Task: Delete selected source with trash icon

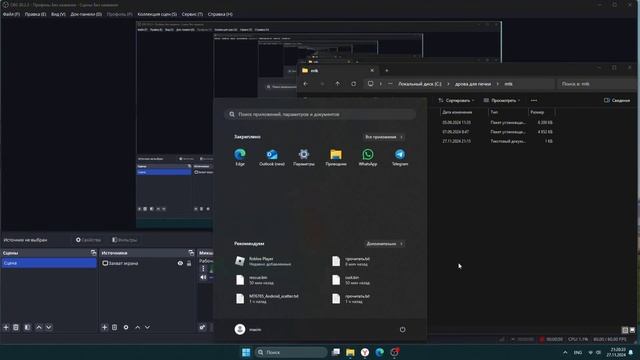Action: pos(115,327)
